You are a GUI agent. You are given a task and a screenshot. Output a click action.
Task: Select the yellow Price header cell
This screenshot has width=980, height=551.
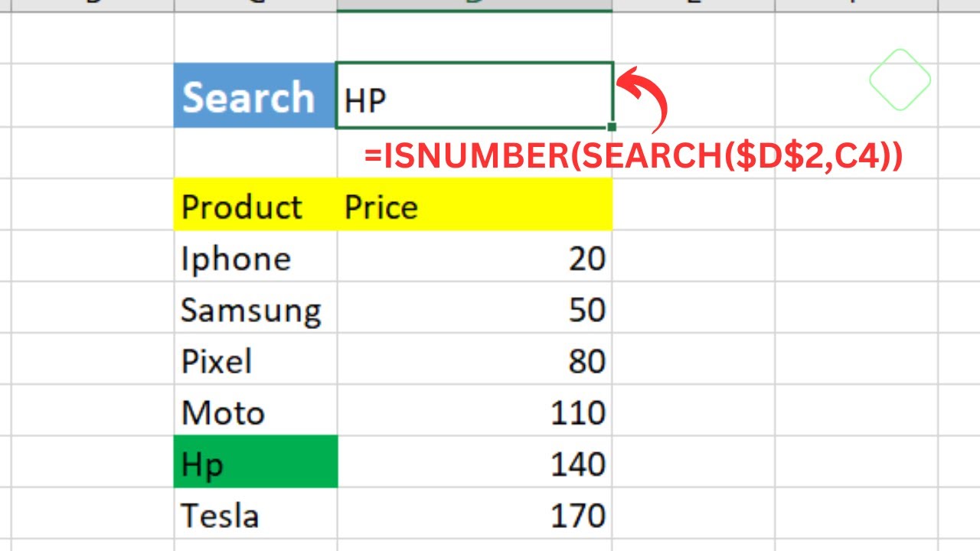coord(474,205)
